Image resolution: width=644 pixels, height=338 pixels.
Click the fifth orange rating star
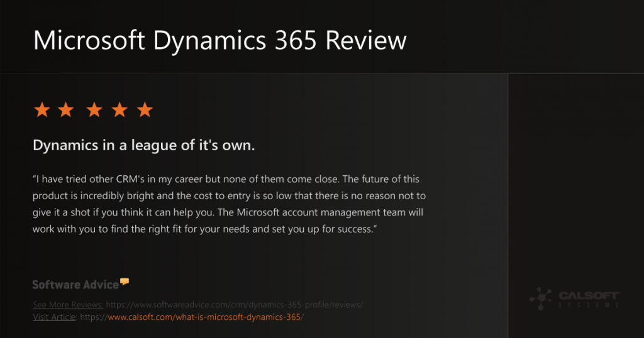[145, 110]
